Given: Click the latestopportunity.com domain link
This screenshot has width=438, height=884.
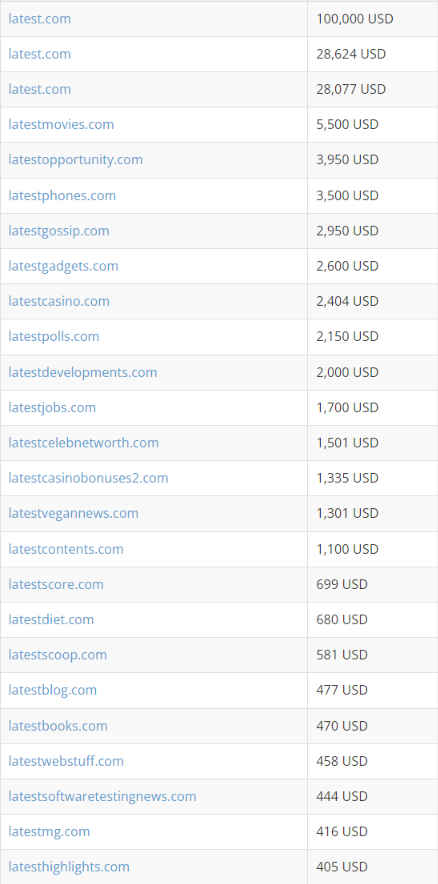Looking at the screenshot, I should tap(76, 160).
